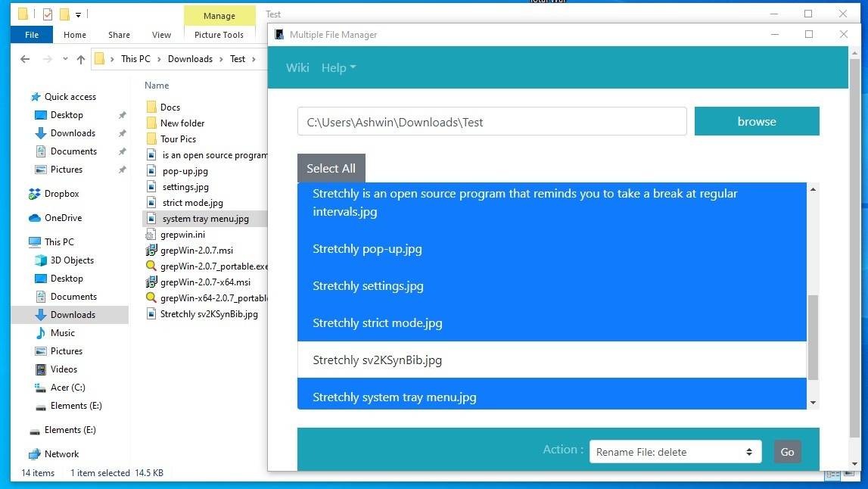
Task: Click the Manage contextual tab
Action: (219, 16)
